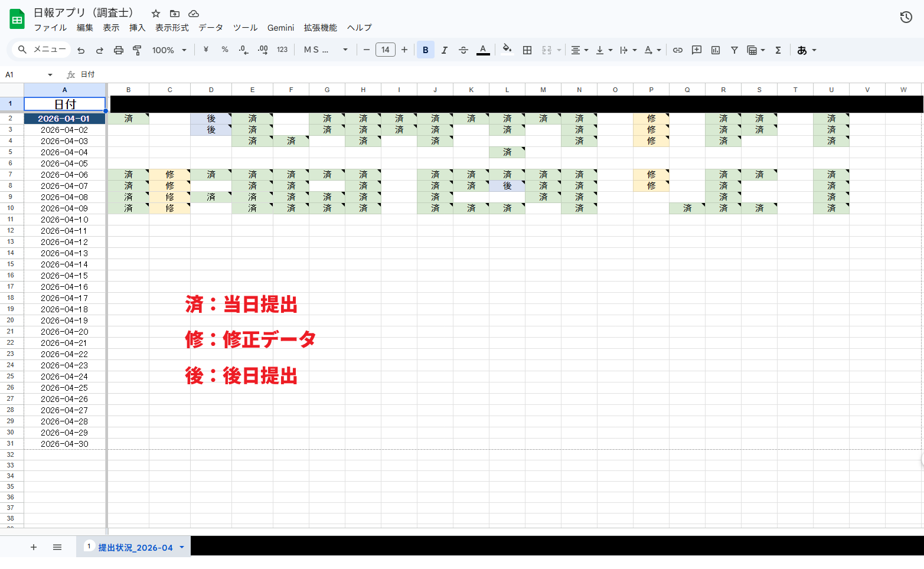The width and height of the screenshot is (924, 569).
Task: Open the fill color picker
Action: 507,50
